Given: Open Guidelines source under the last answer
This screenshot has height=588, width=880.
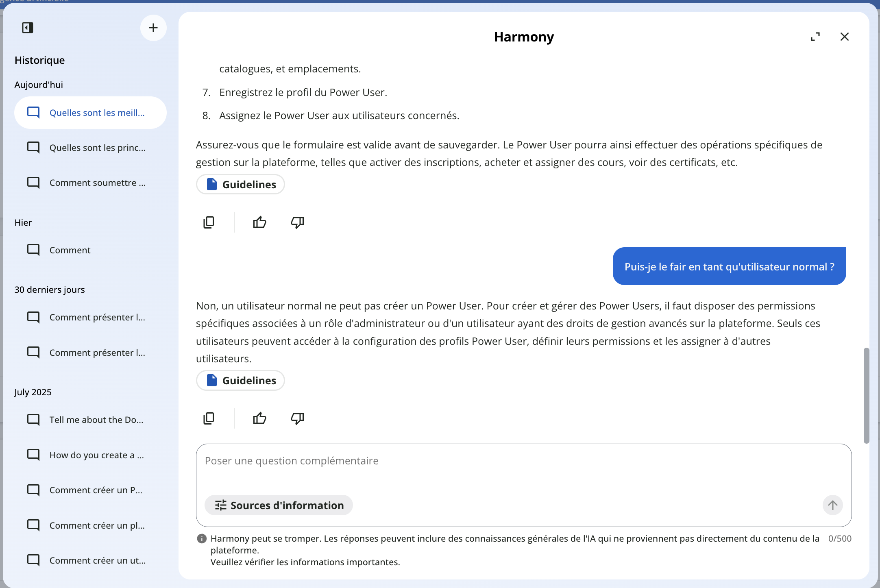Looking at the screenshot, I should pos(241,381).
